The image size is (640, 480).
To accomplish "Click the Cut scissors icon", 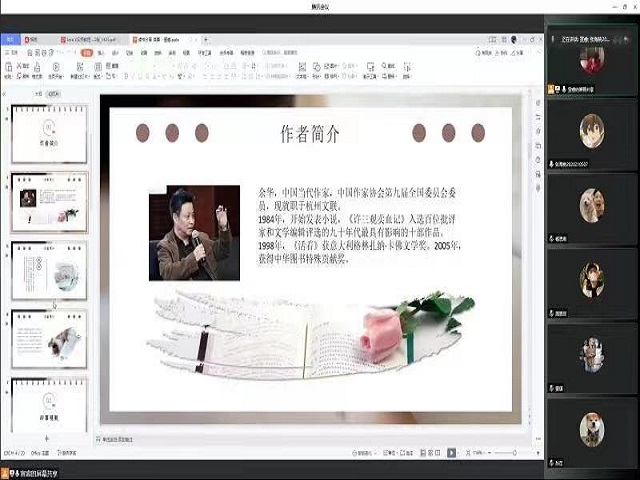I will coord(19,66).
